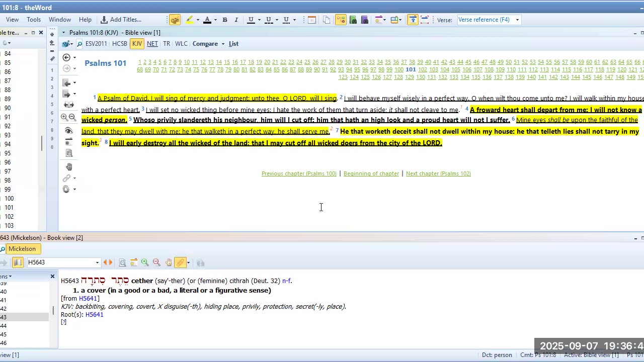Click the Bible modules cubes icon
The height and width of the screenshot is (362, 644).
point(65,44)
